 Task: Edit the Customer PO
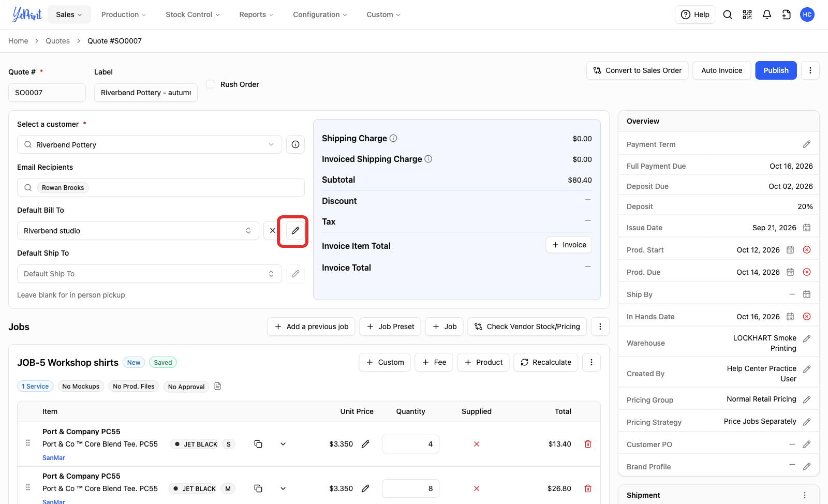(x=807, y=444)
